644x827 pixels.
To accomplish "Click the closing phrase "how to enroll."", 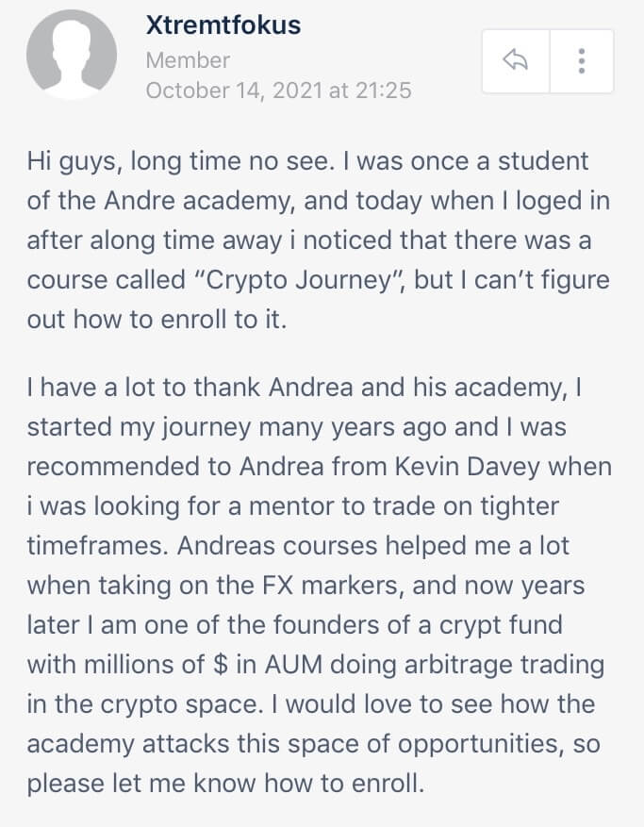I will click(338, 785).
